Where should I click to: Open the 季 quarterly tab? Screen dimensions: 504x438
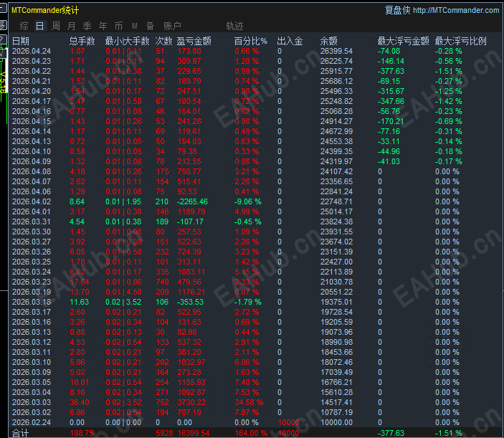[87, 26]
